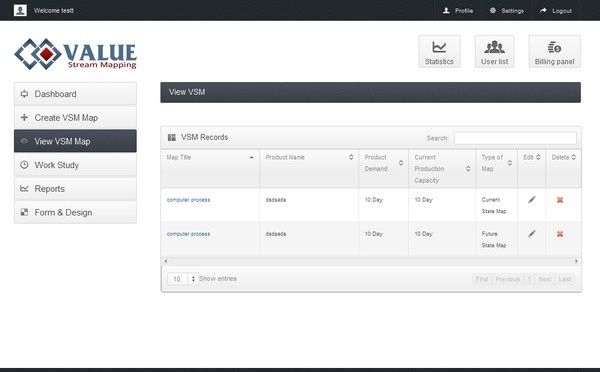Click the pencil edit icon for Current State Map
600x372 pixels.
(x=532, y=199)
